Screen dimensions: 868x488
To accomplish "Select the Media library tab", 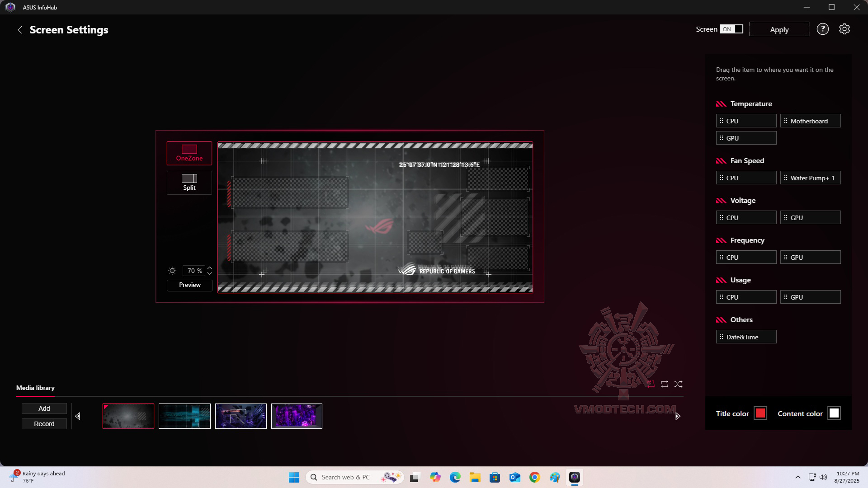I will (x=35, y=388).
